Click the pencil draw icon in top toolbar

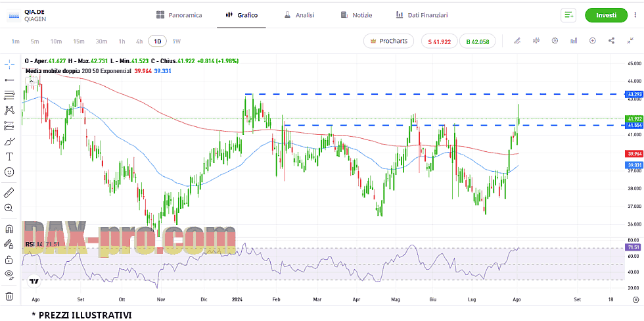tap(517, 41)
